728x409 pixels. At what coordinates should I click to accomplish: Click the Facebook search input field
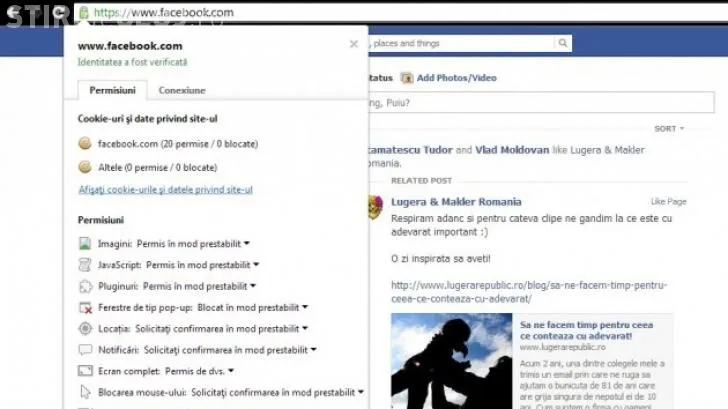[460, 44]
